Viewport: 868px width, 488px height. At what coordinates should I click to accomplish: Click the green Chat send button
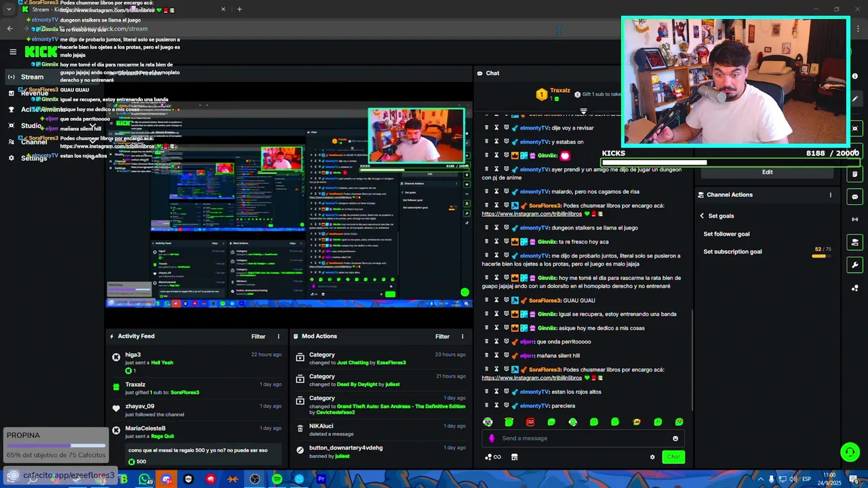[673, 457]
